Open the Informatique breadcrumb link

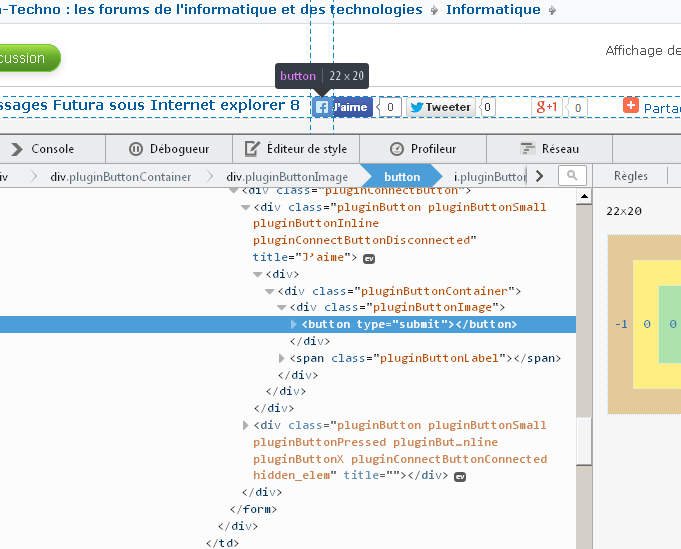point(493,10)
